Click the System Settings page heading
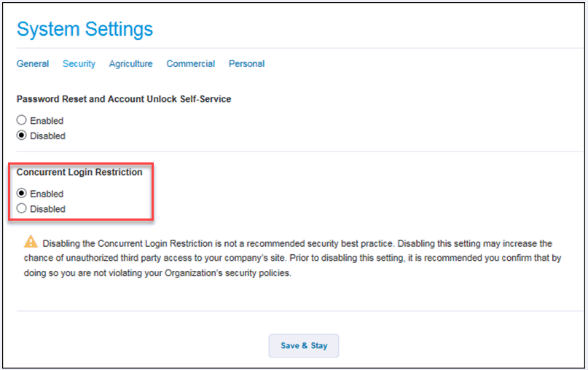The width and height of the screenshot is (588, 370). pyautogui.click(x=85, y=29)
